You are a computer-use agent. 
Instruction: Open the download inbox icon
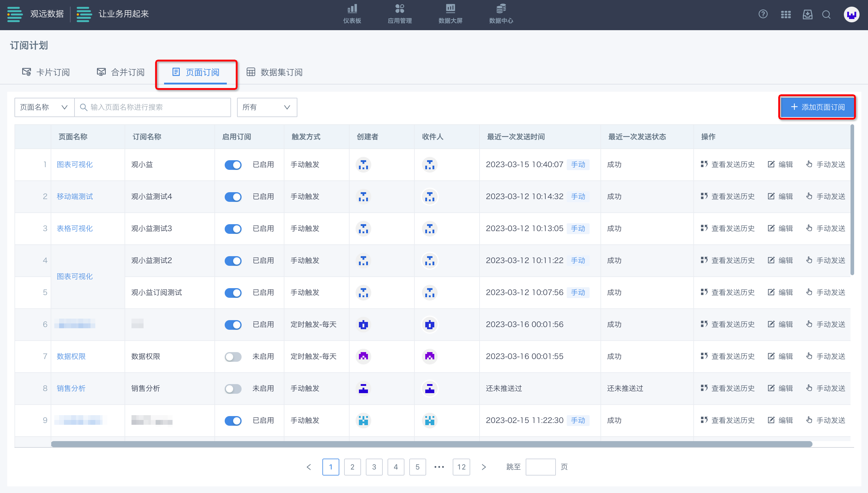click(807, 14)
